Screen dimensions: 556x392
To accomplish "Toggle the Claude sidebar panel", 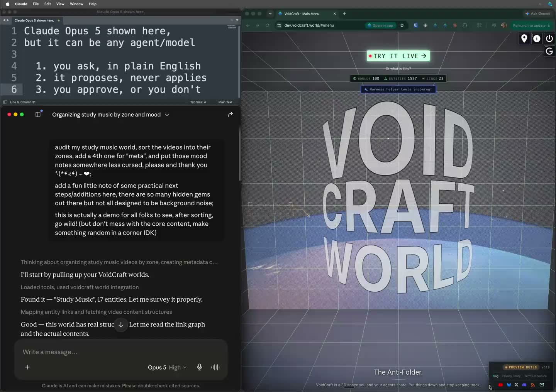I will (38, 115).
